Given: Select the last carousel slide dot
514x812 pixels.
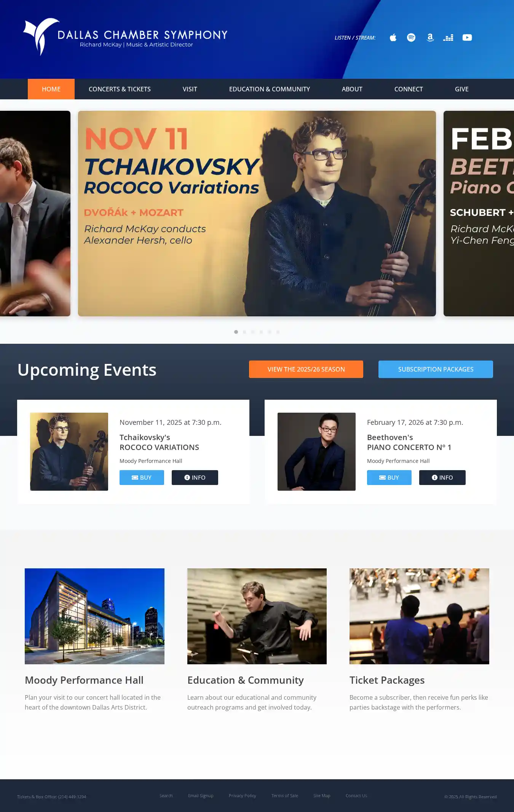Looking at the screenshot, I should 278,332.
